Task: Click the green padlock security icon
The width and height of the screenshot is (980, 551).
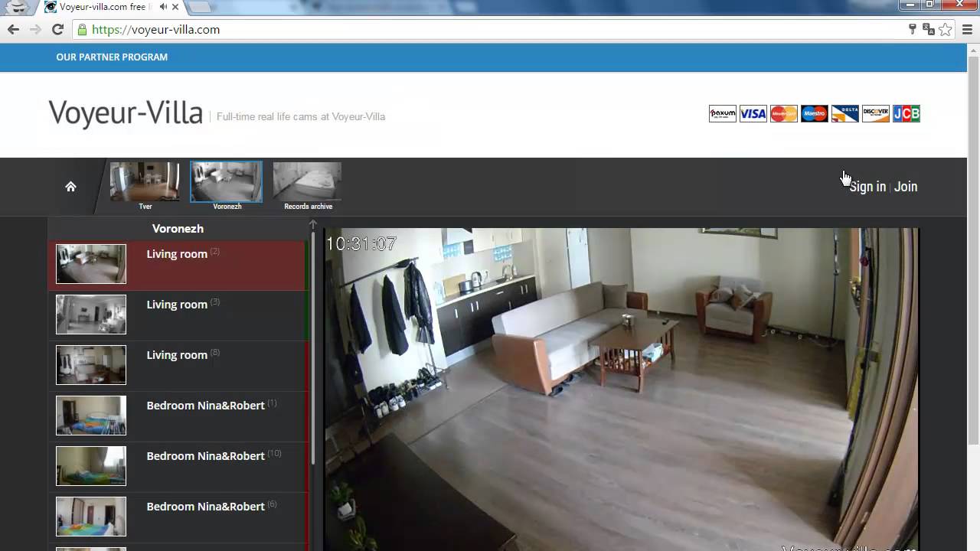Action: click(82, 29)
